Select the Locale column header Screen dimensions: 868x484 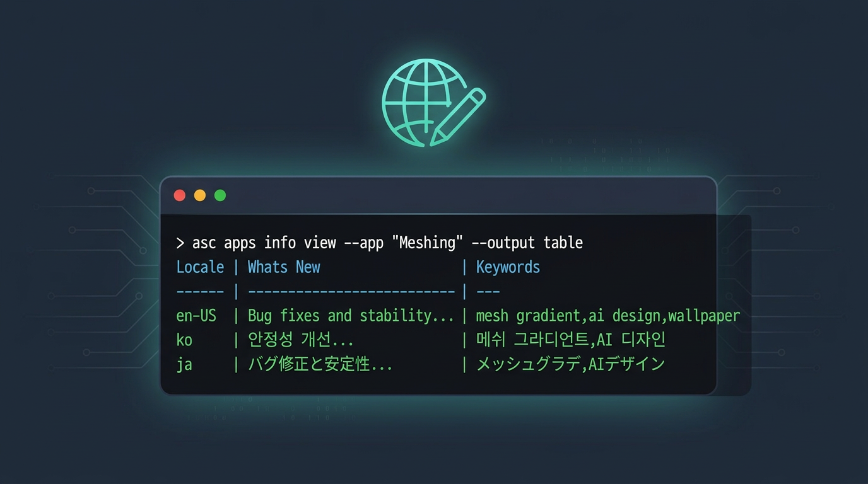coord(200,267)
